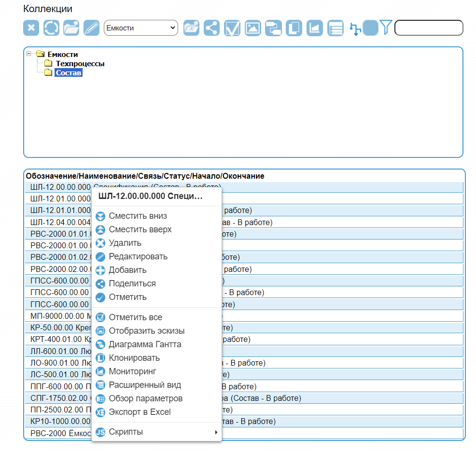Click the blue rounded square toolbar swatch
The image size is (476, 453).
370,28
